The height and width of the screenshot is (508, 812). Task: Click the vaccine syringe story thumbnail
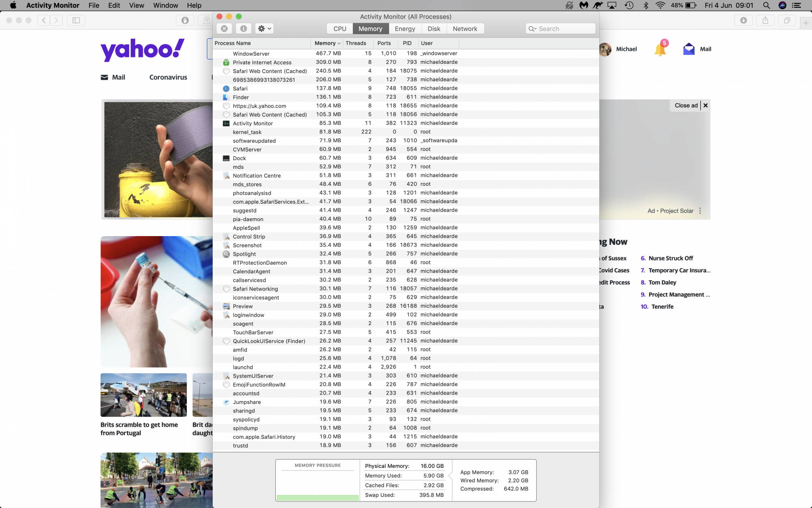coord(157,302)
